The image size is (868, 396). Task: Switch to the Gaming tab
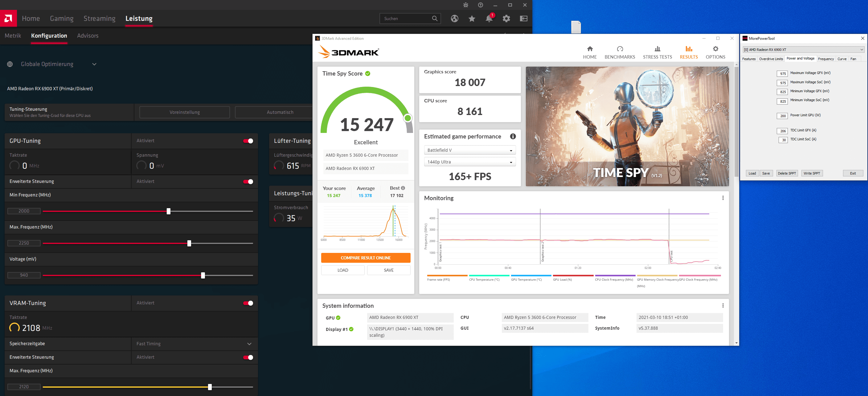point(62,19)
